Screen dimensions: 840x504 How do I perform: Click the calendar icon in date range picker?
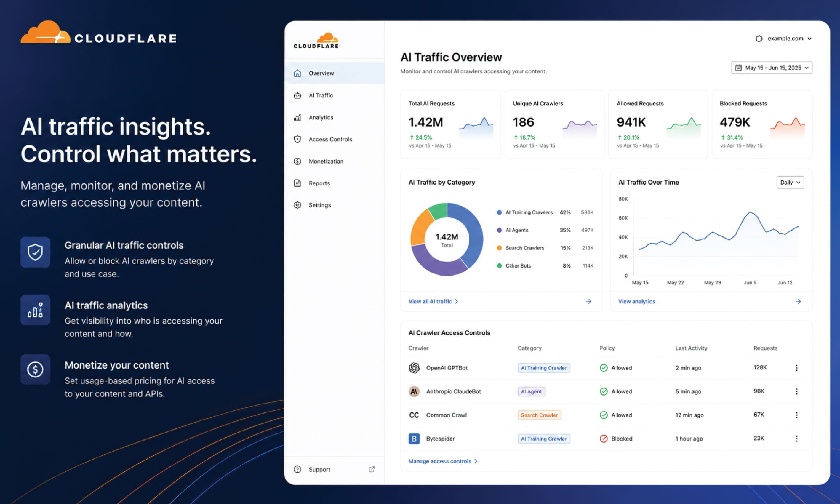tap(738, 68)
